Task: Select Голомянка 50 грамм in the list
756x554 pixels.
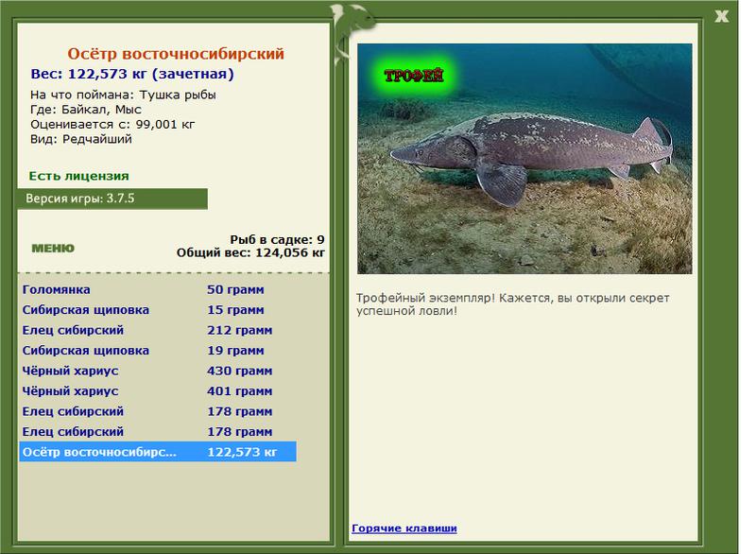Action: tap(158, 290)
